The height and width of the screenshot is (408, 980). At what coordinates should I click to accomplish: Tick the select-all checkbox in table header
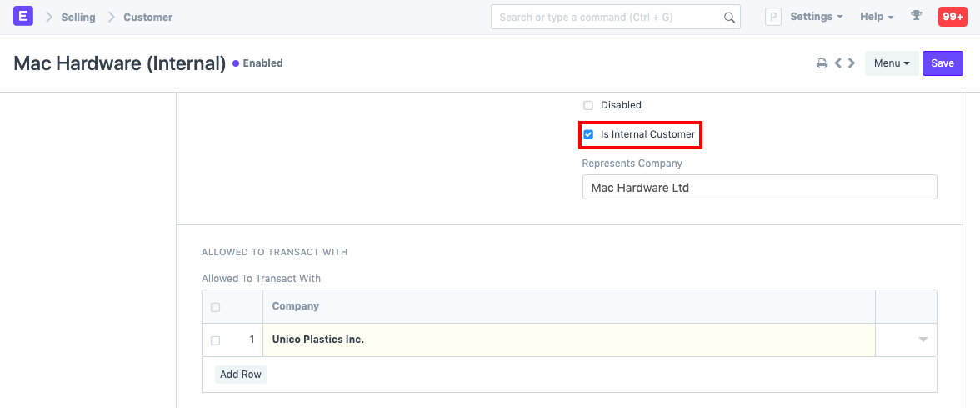[216, 307]
